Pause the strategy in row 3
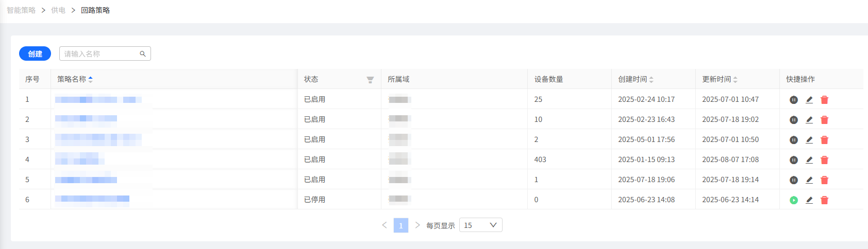This screenshot has height=249, width=868. coord(794,140)
